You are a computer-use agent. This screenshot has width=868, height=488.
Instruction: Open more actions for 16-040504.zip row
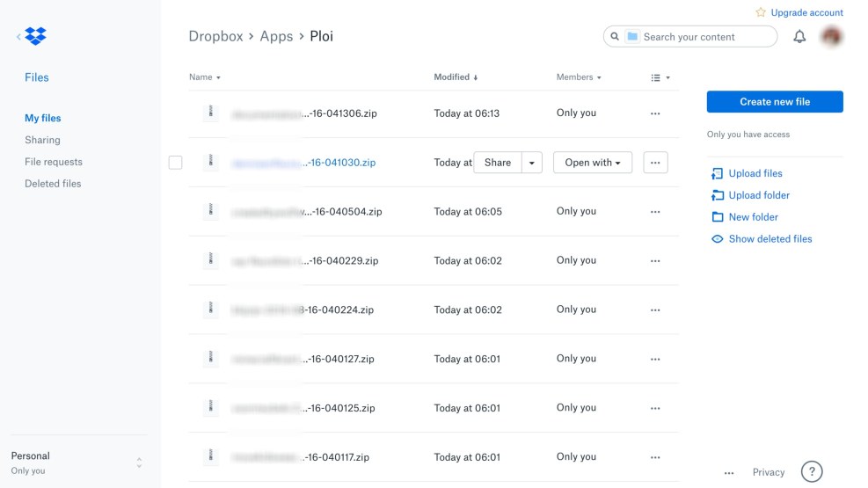pyautogui.click(x=655, y=212)
